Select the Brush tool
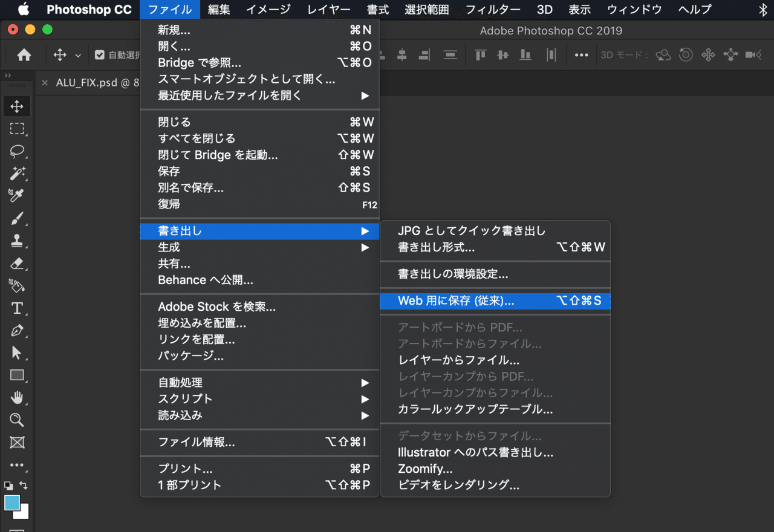This screenshot has height=532, width=774. pos(17,218)
